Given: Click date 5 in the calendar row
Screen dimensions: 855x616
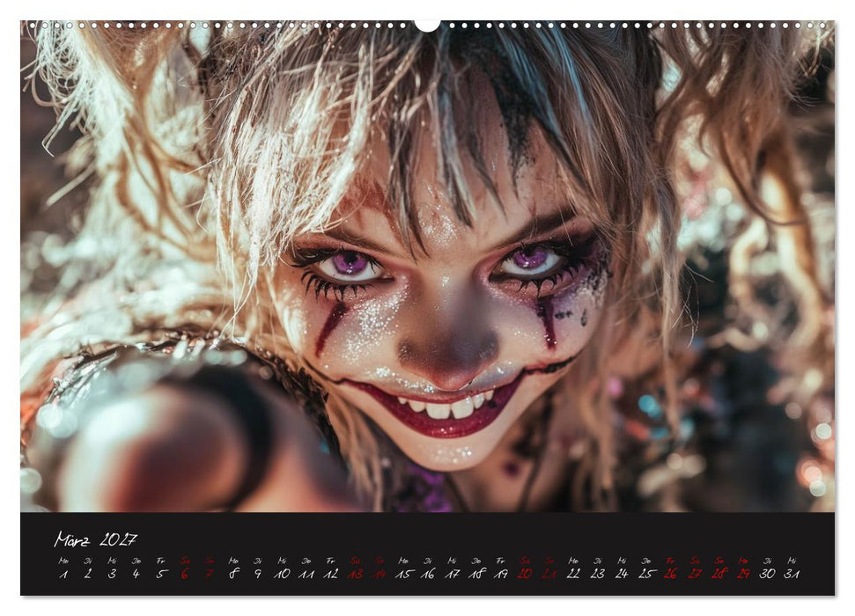Looking at the screenshot, I should point(160,574).
